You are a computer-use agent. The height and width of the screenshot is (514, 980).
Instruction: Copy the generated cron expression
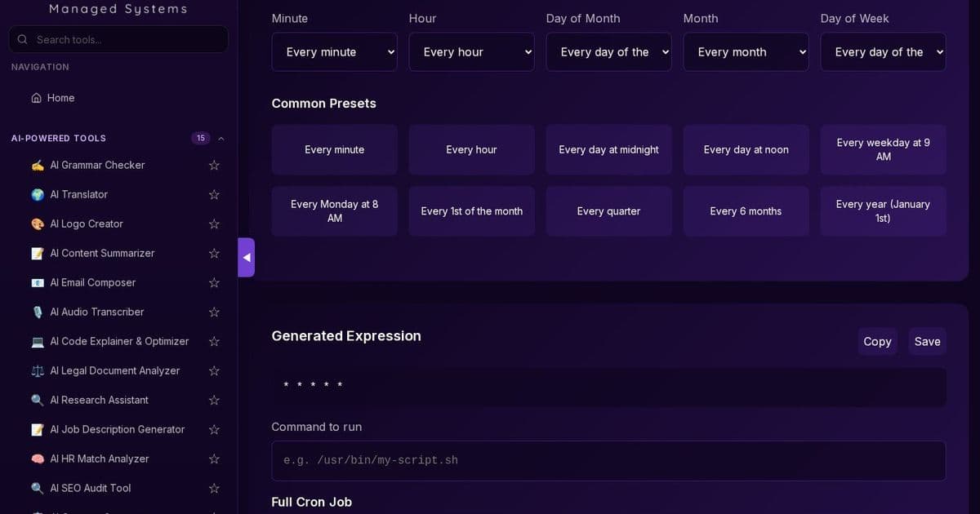[x=877, y=341]
